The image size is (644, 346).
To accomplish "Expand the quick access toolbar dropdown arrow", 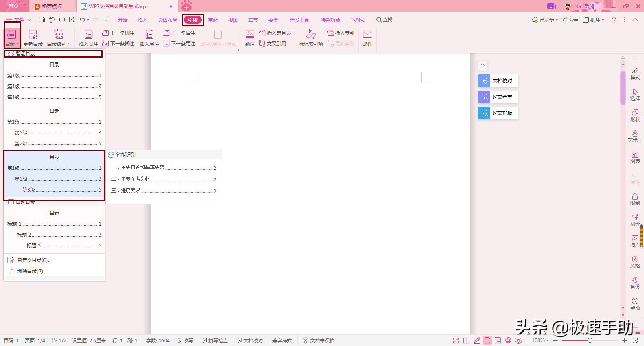I will click(x=106, y=20).
